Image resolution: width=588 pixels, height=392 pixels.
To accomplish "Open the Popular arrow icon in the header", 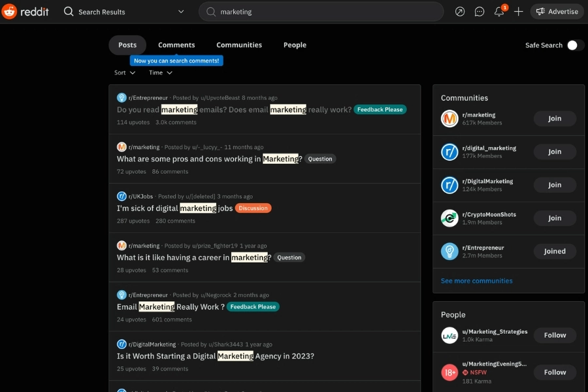I will click(460, 12).
